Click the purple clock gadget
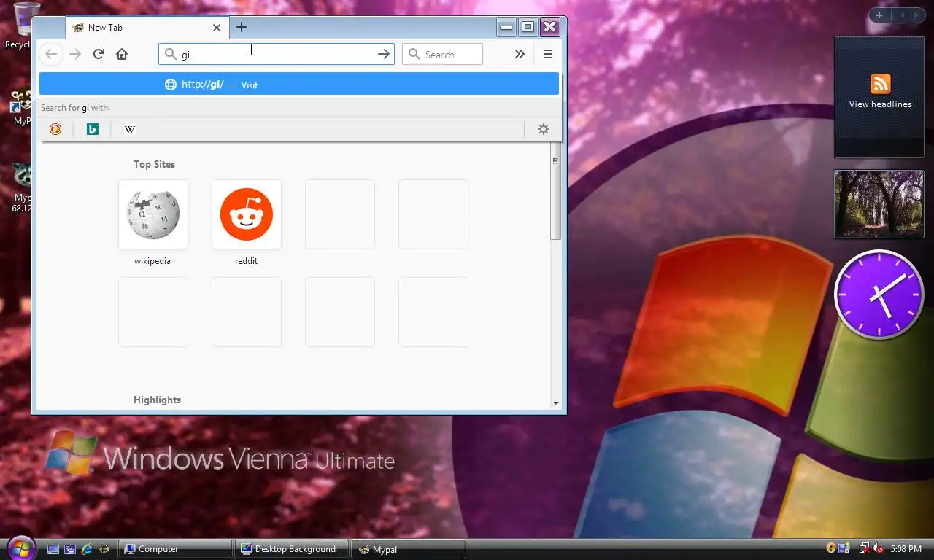Viewport: 934px width, 560px height. click(879, 295)
